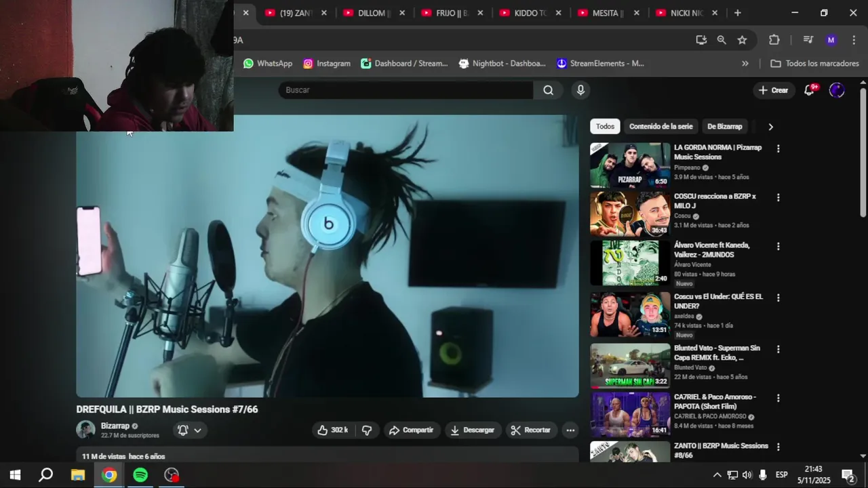Click the YouTube search magnifier button
This screenshot has height=488, width=868.
point(548,90)
